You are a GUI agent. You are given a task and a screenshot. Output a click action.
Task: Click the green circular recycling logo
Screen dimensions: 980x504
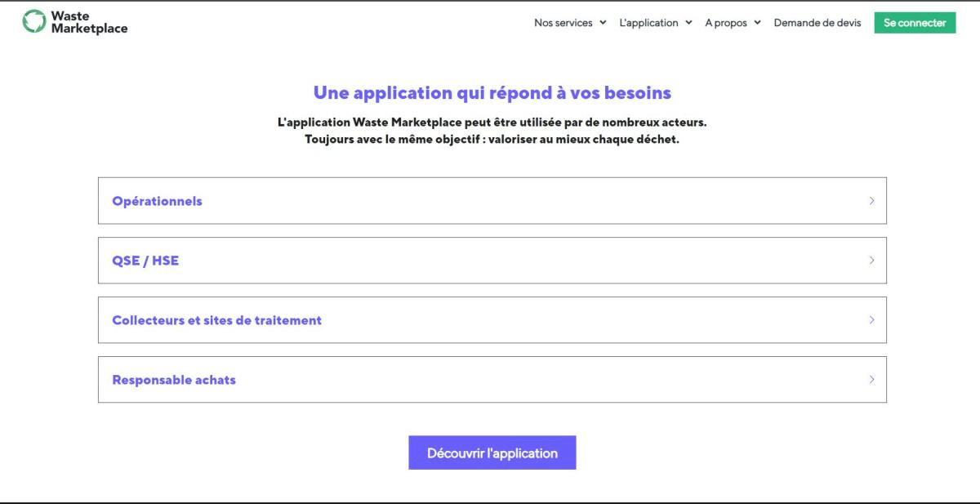click(x=33, y=22)
